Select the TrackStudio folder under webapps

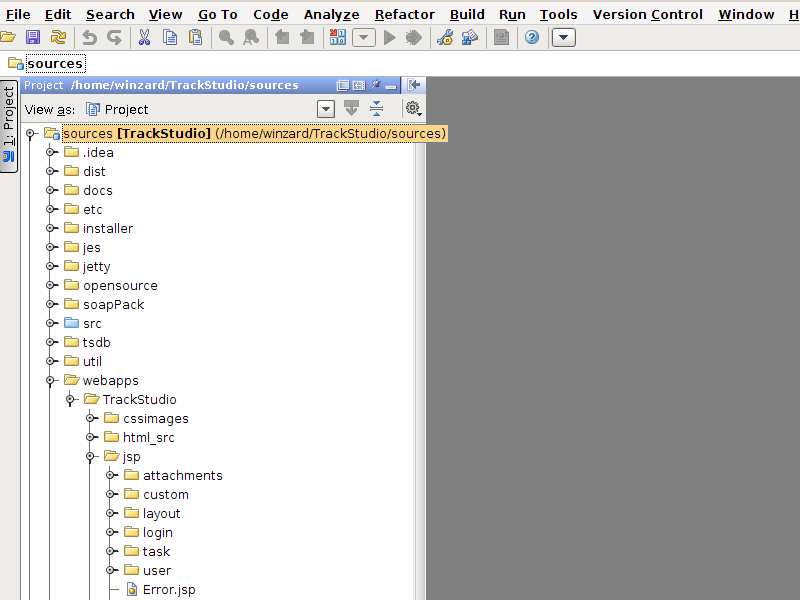point(139,399)
